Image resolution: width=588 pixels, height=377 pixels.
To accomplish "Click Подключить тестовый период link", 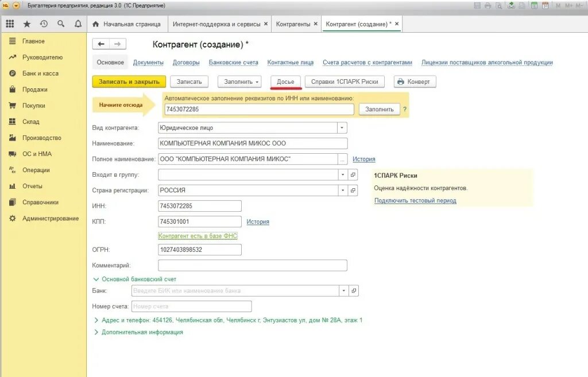I will (x=415, y=200).
